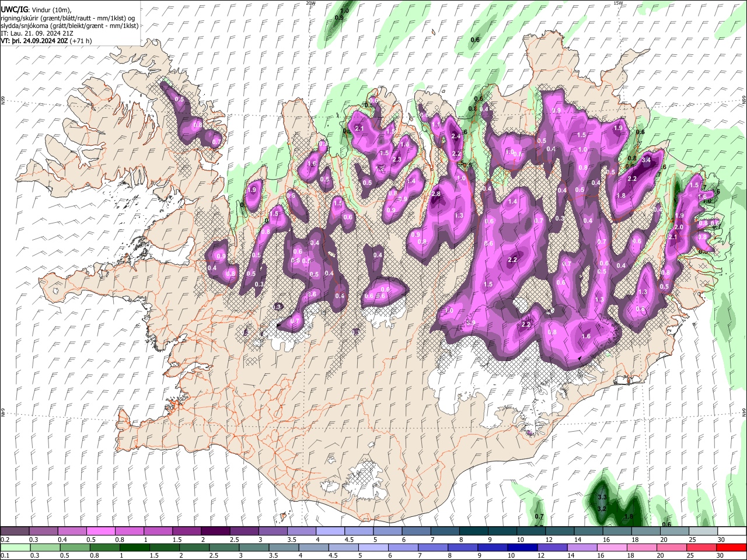Click the (+71 h) forecast offset text
747x560 pixels.
point(79,41)
